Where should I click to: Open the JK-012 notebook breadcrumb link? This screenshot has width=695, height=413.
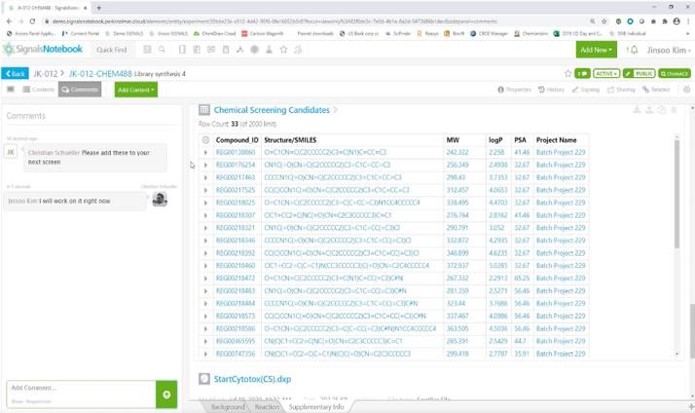[46, 73]
